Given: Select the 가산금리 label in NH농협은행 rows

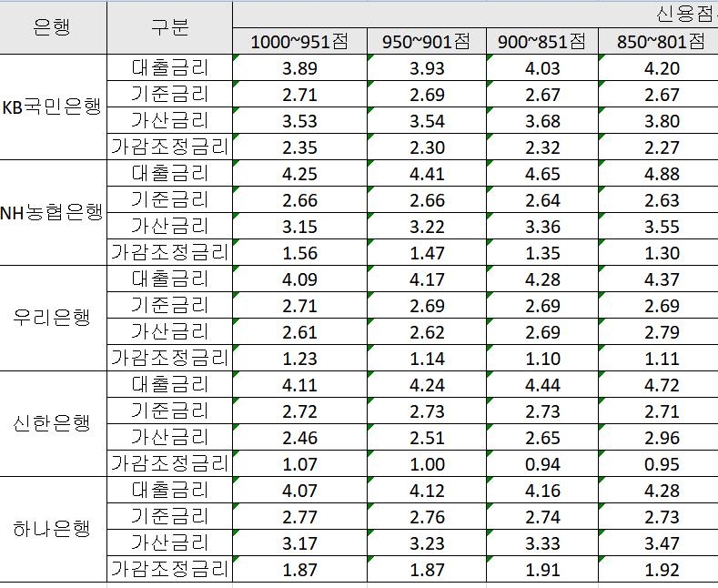Looking at the screenshot, I should tap(169, 226).
